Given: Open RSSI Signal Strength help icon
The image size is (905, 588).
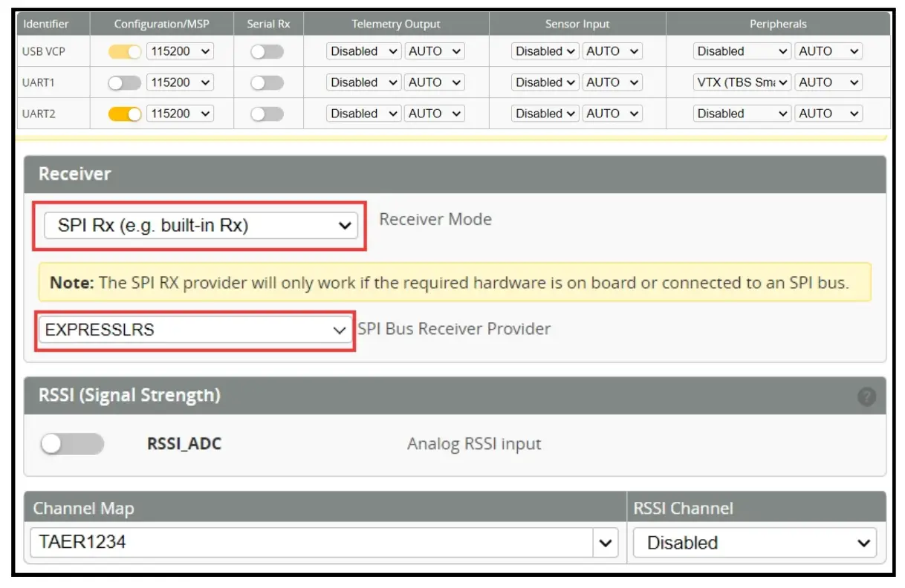Looking at the screenshot, I should 866,396.
